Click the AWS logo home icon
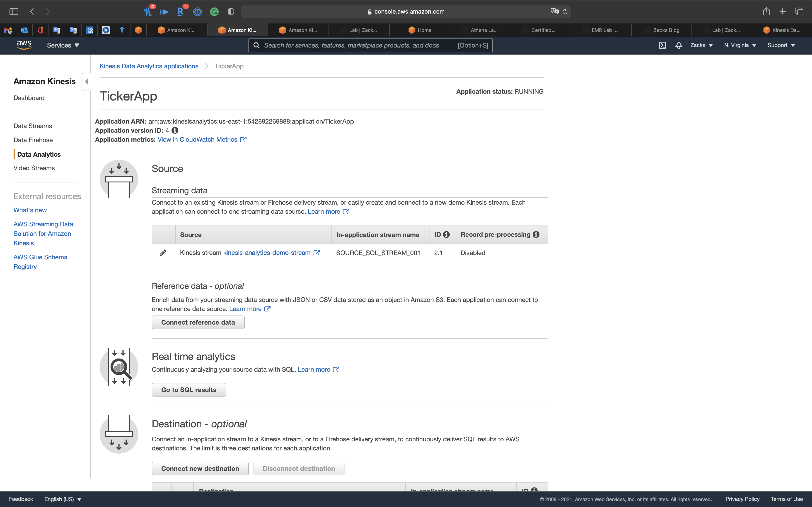 coord(24,45)
